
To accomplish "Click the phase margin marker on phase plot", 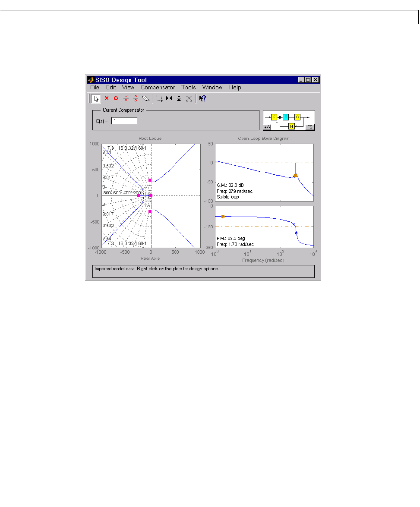I will (223, 217).
